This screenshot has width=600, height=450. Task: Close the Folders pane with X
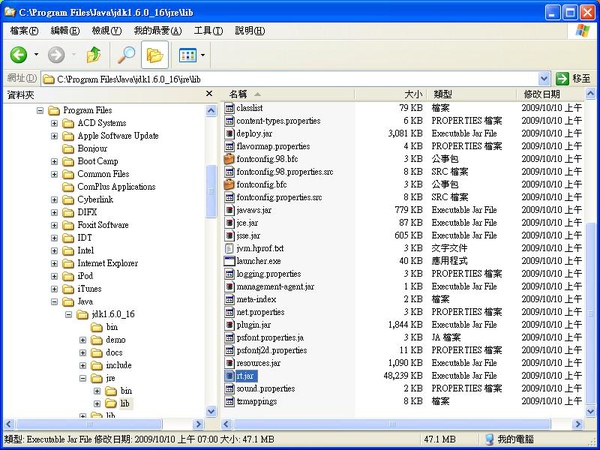pyautogui.click(x=209, y=94)
